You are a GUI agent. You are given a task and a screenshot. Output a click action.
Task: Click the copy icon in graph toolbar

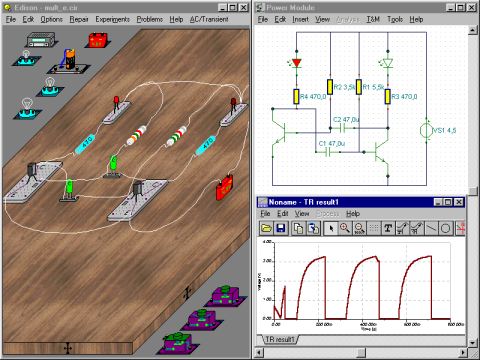298,228
